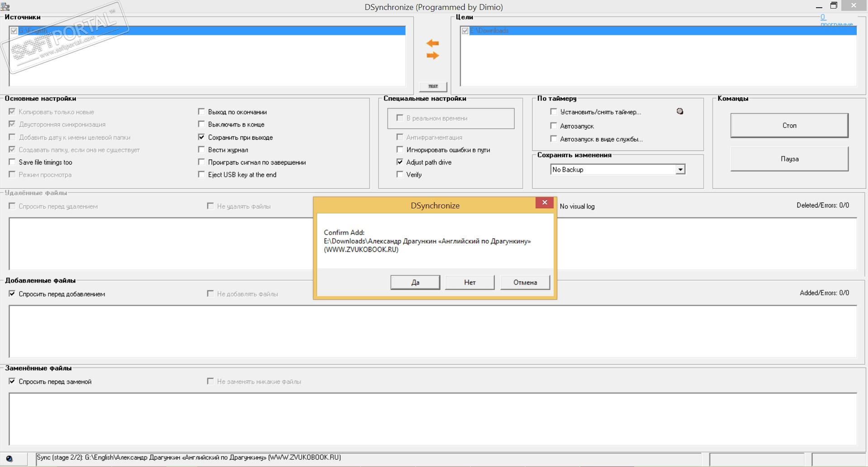
Task: Uncheck Спросить перед добавлением
Action: click(x=12, y=294)
